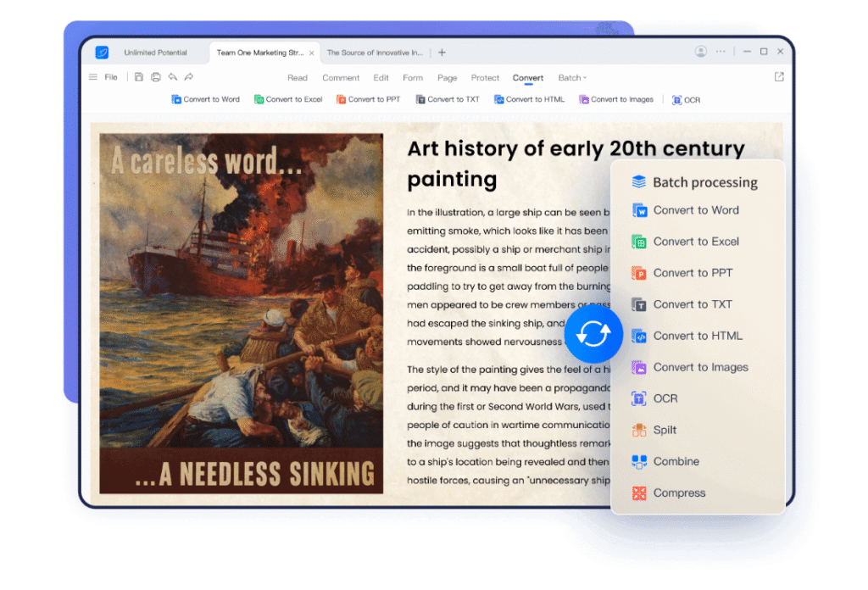Click the Save document icon
The height and width of the screenshot is (590, 868).
[x=139, y=77]
